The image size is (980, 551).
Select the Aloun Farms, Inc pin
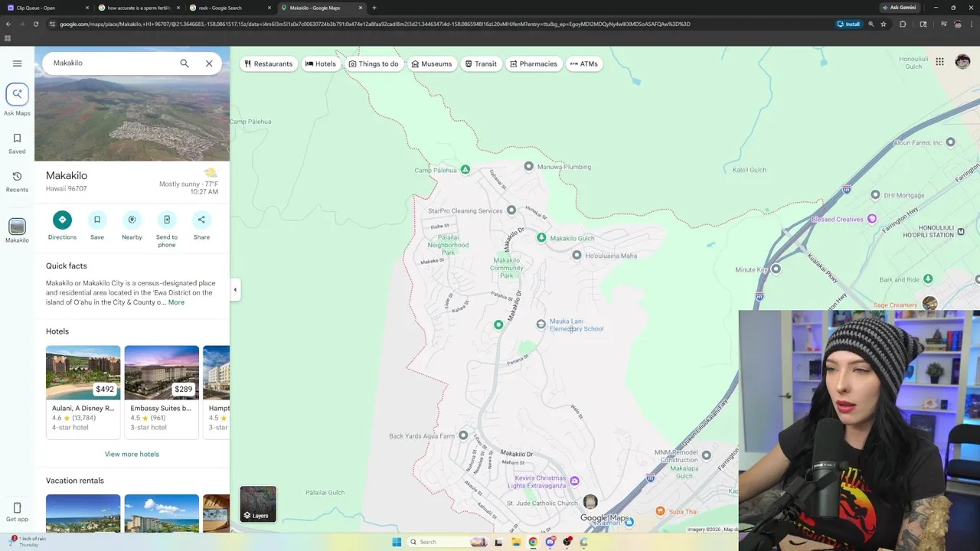(950, 142)
